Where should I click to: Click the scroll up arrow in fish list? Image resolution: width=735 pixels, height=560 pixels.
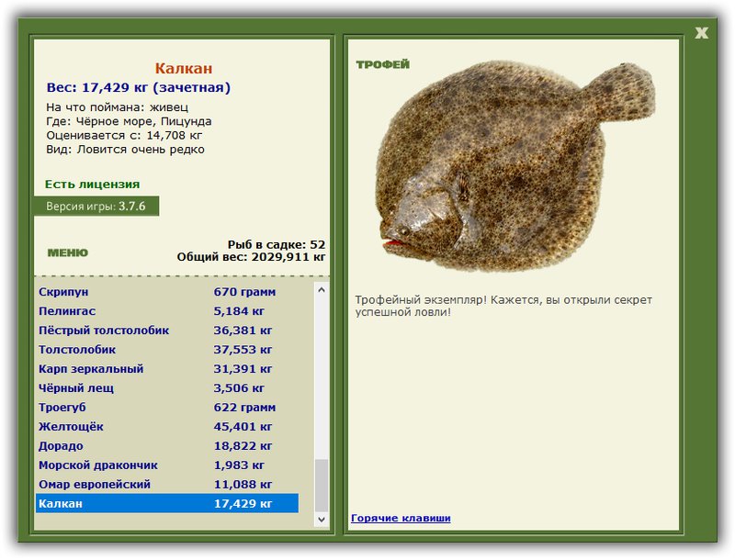coord(322,290)
